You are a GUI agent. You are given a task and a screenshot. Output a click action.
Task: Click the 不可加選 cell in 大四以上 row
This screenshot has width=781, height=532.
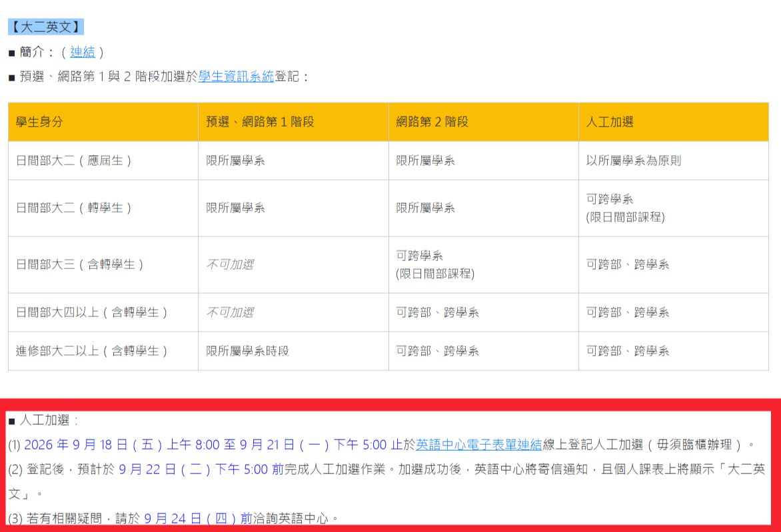293,312
